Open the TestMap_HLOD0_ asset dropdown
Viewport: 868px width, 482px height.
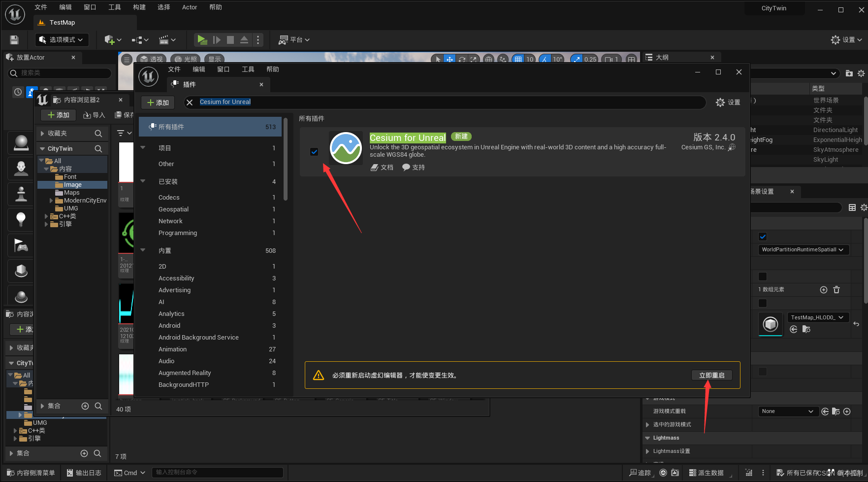point(818,317)
